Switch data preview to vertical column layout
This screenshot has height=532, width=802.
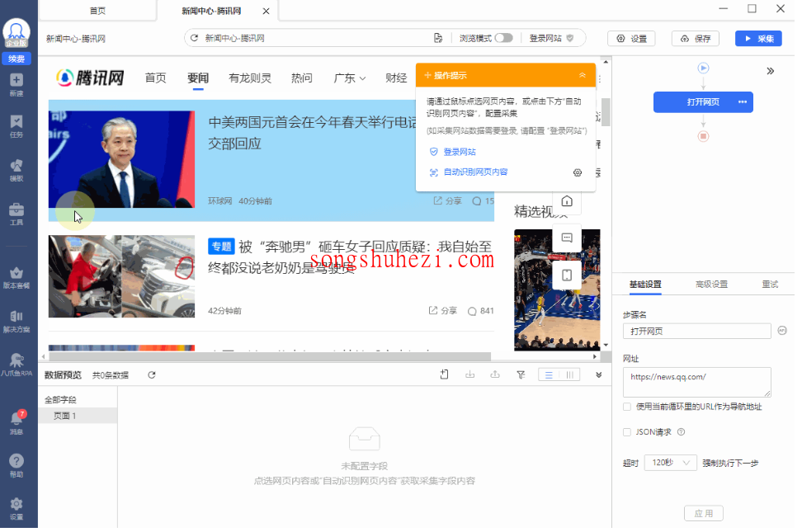pos(570,375)
